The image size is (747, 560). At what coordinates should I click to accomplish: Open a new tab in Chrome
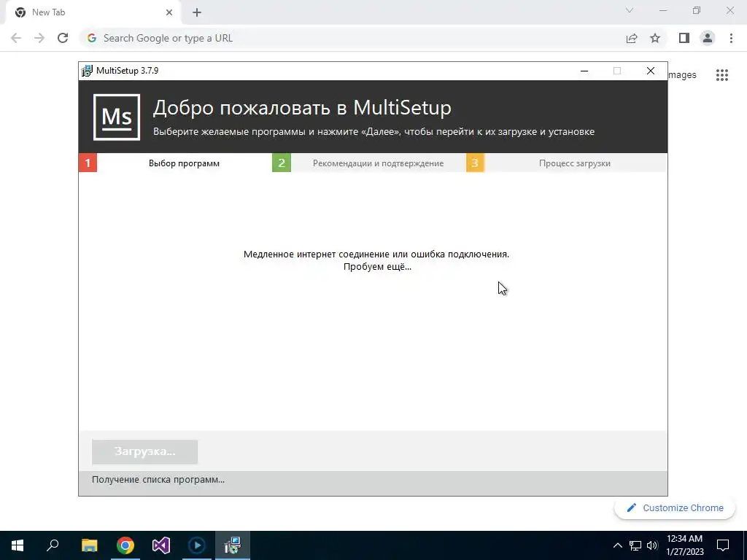click(x=197, y=13)
